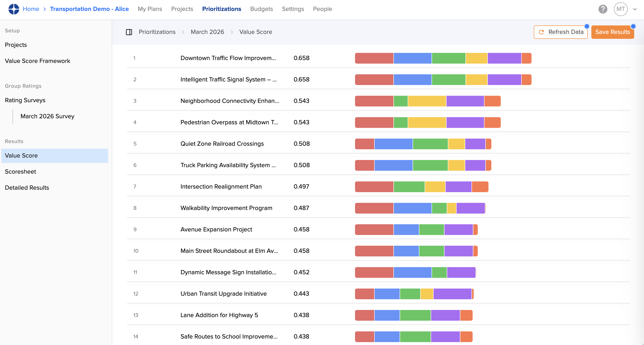Switch to the Projects top tab
This screenshot has height=345, width=644.
[182, 9]
